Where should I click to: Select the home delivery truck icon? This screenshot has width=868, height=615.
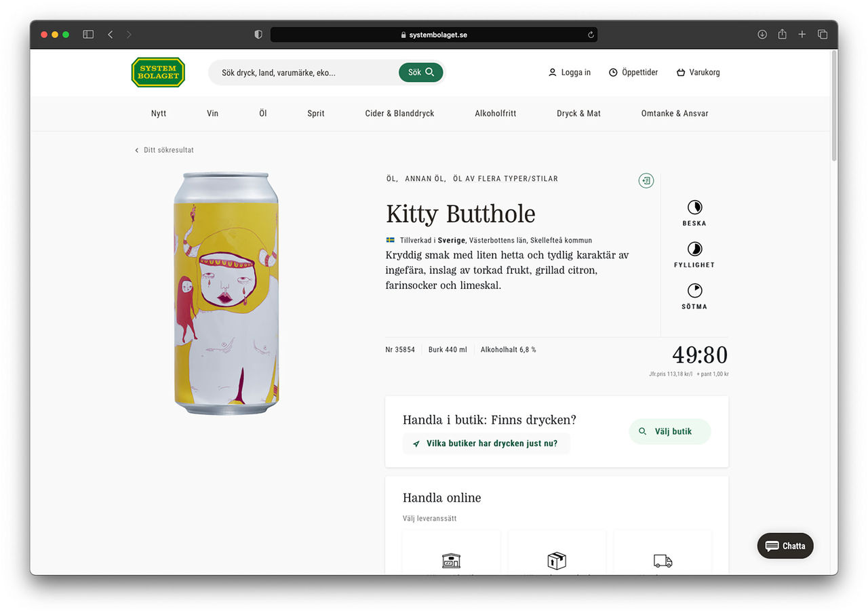663,561
